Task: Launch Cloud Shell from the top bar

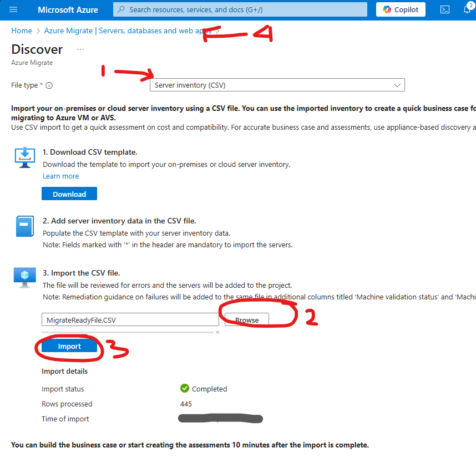Action: pyautogui.click(x=444, y=10)
